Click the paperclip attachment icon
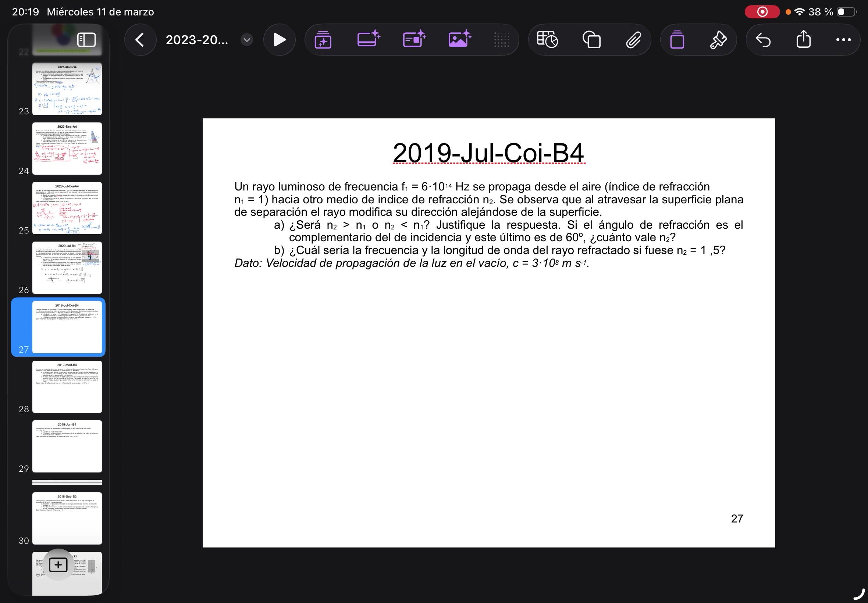 click(633, 40)
